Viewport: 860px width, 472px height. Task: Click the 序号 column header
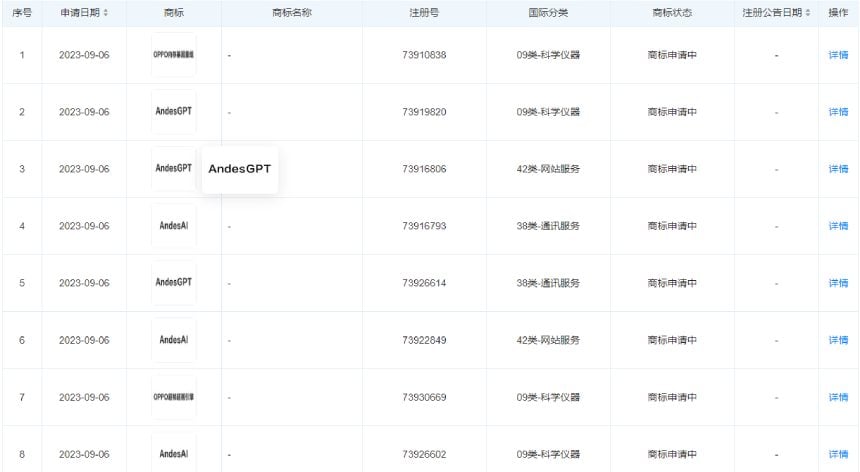point(22,13)
